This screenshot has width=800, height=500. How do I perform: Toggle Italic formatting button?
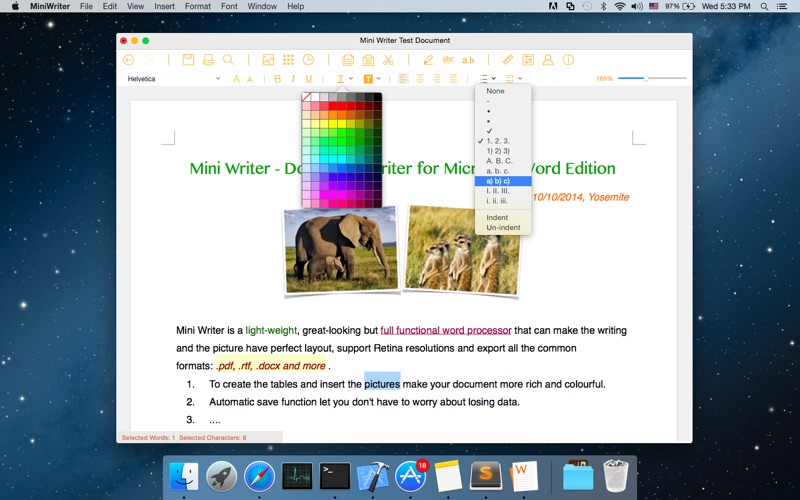293,78
